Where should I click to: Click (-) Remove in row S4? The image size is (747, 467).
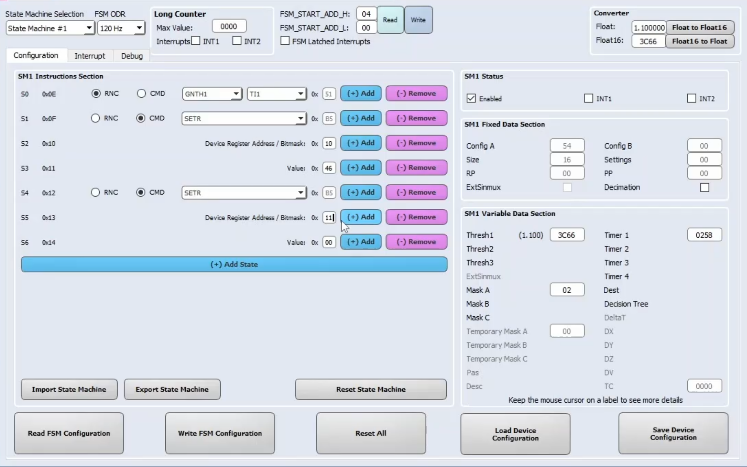click(416, 193)
